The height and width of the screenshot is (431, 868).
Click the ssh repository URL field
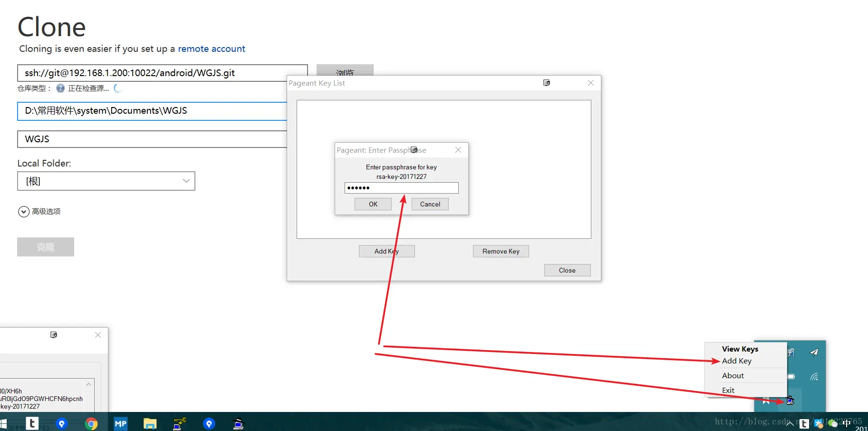click(163, 73)
